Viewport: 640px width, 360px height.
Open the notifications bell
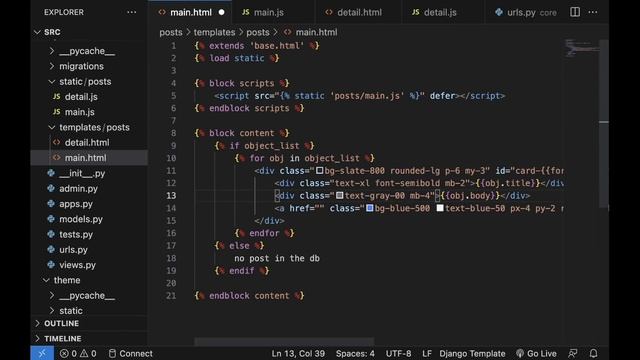593,353
